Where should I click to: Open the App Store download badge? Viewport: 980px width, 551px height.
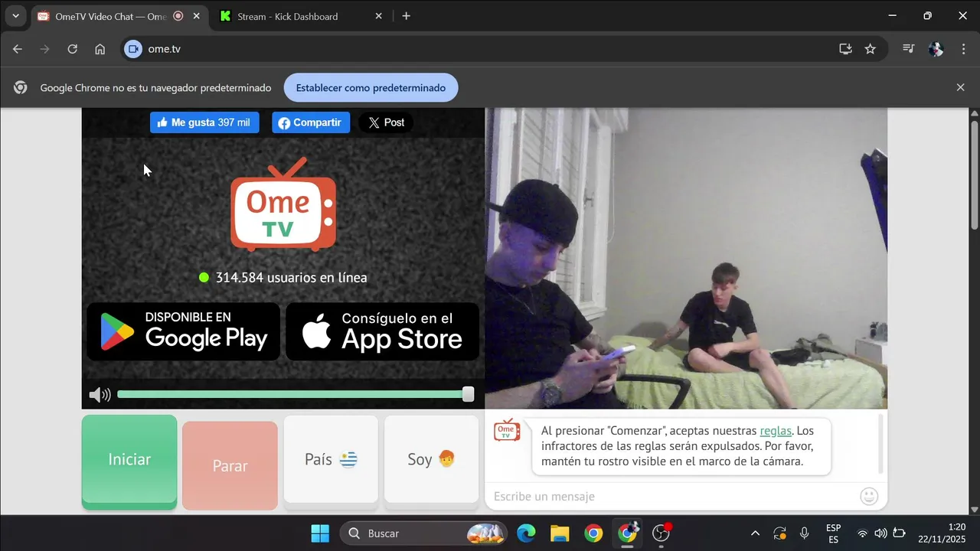point(383,331)
